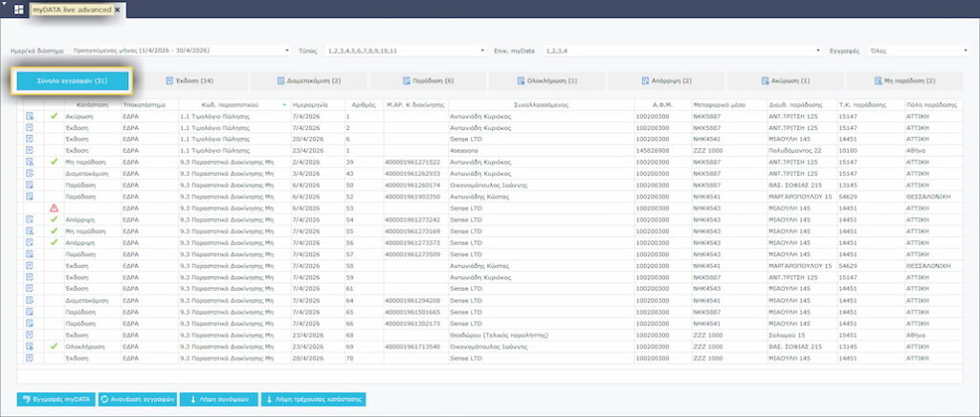Viewport: 980px width, 417px height.
Task: Click document icon of row number 66
Action: click(x=30, y=323)
